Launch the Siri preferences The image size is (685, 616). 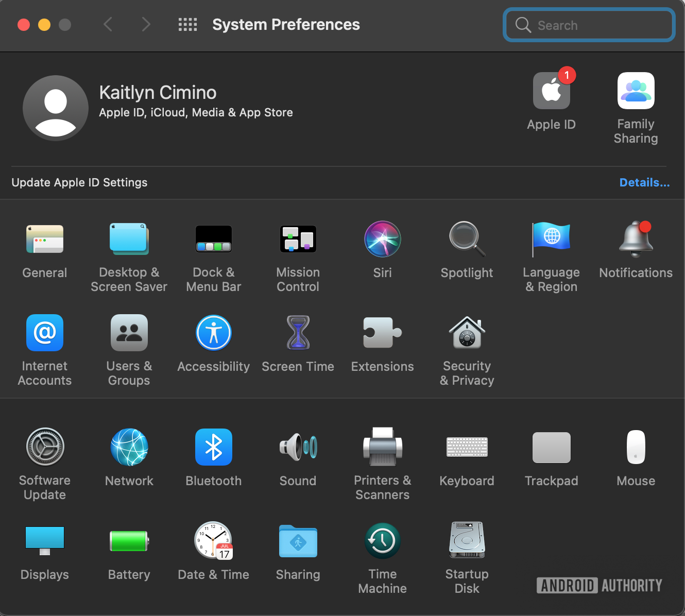pyautogui.click(x=382, y=239)
